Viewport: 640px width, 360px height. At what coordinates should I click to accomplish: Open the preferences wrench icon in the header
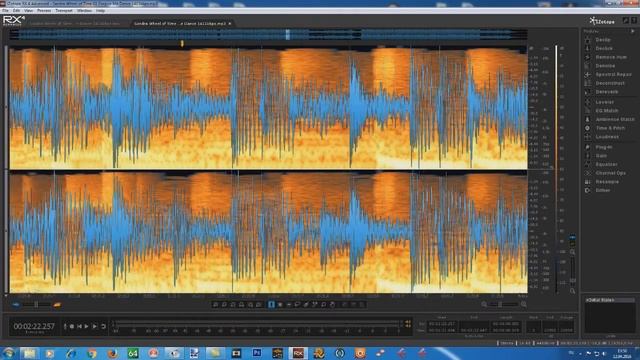[625, 20]
